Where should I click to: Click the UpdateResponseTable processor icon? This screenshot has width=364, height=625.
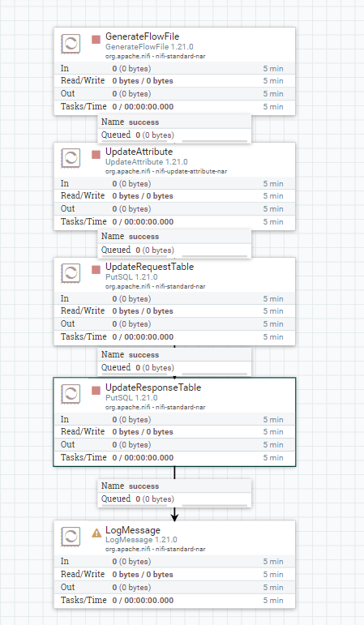(x=71, y=394)
